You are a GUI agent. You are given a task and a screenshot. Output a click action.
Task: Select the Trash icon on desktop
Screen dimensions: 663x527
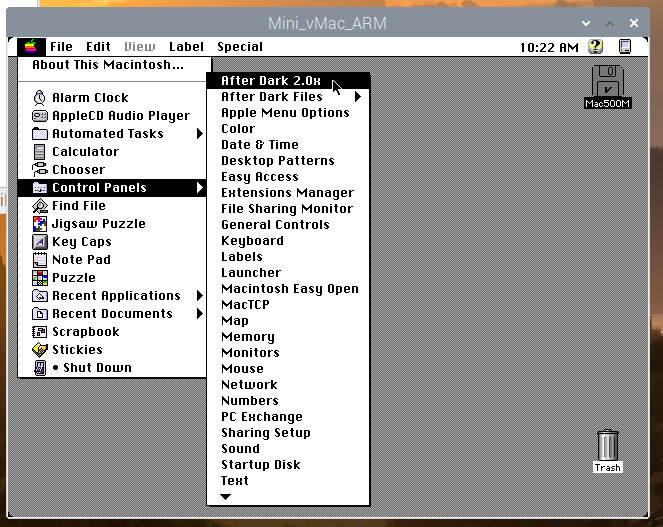[608, 445]
